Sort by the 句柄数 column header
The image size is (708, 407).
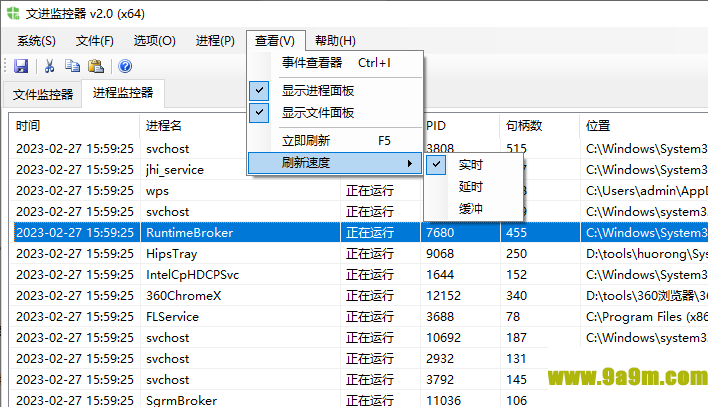[x=524, y=126]
